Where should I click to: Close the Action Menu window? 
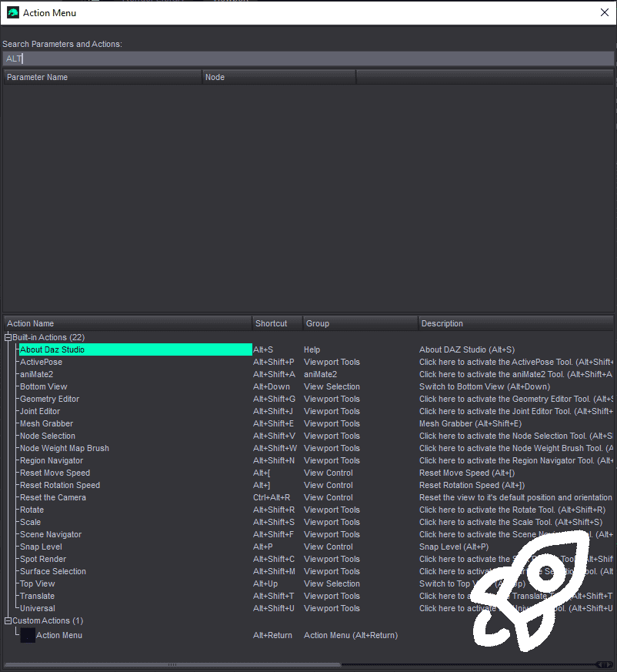pyautogui.click(x=604, y=12)
